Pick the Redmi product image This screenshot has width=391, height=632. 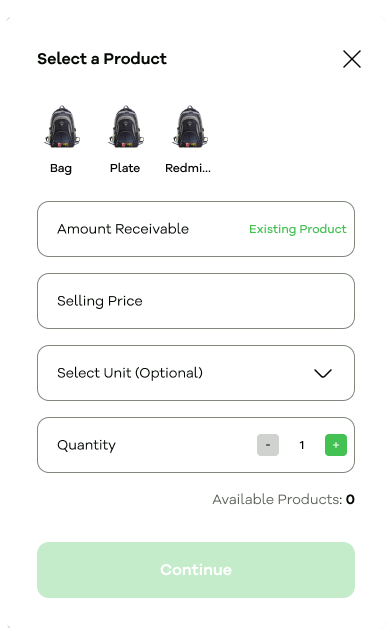pos(190,127)
